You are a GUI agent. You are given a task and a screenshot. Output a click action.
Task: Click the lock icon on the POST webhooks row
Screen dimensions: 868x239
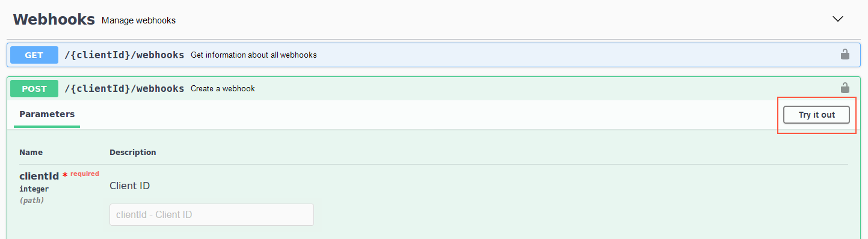click(845, 88)
